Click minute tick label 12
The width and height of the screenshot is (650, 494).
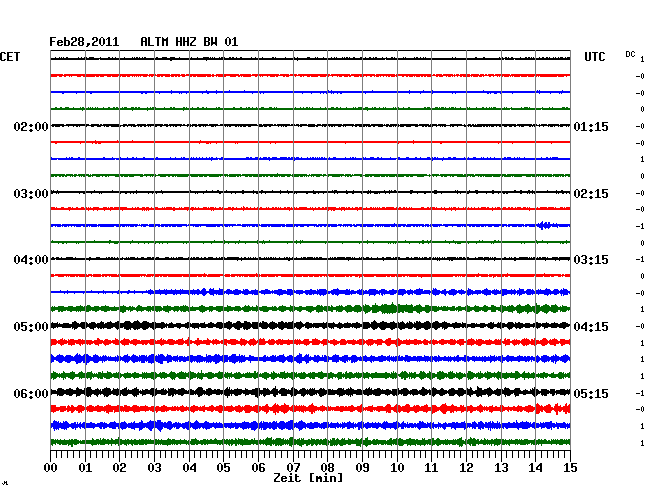(466, 467)
